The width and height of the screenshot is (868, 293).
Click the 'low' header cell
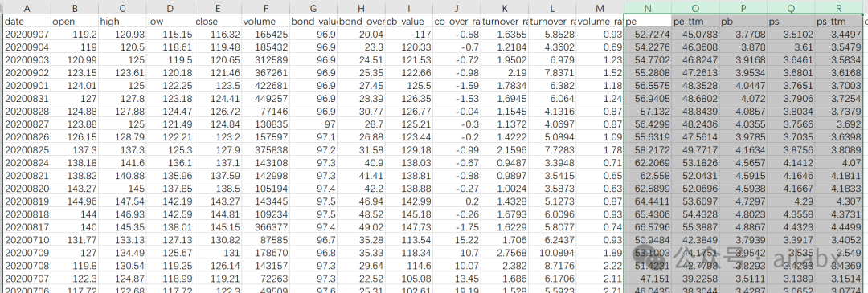(170, 22)
